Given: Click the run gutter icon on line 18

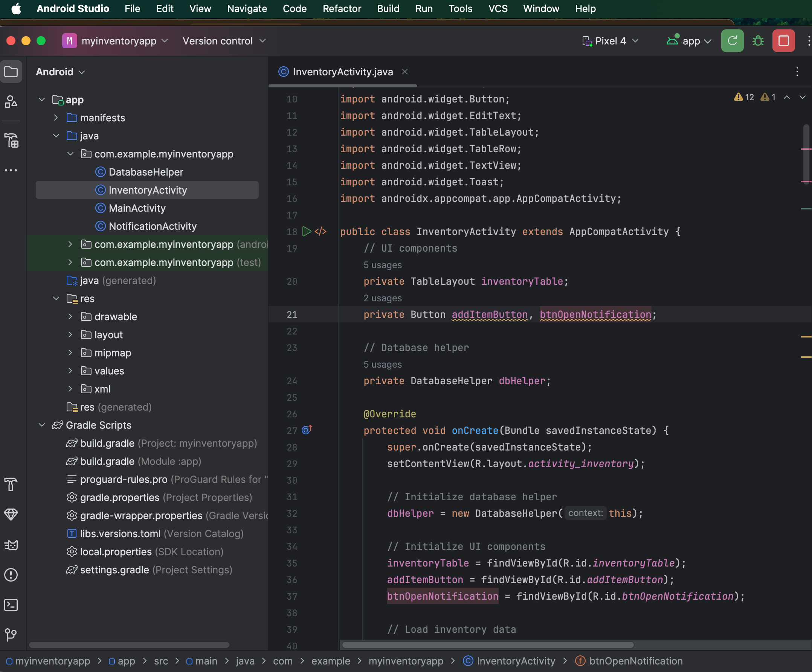Looking at the screenshot, I should (307, 232).
